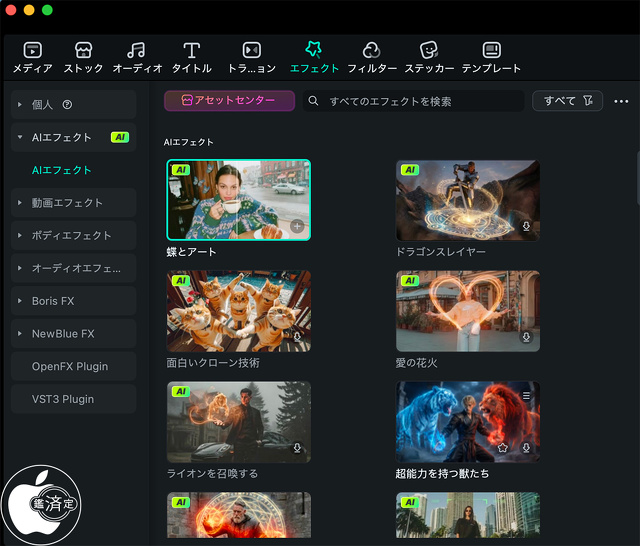Viewport: 640px width, 546px height.
Task: Download the 愛の花火 effect
Action: point(526,337)
